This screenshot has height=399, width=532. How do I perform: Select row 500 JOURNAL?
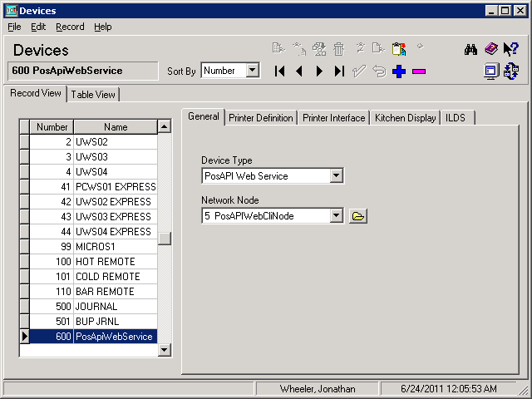coord(94,306)
